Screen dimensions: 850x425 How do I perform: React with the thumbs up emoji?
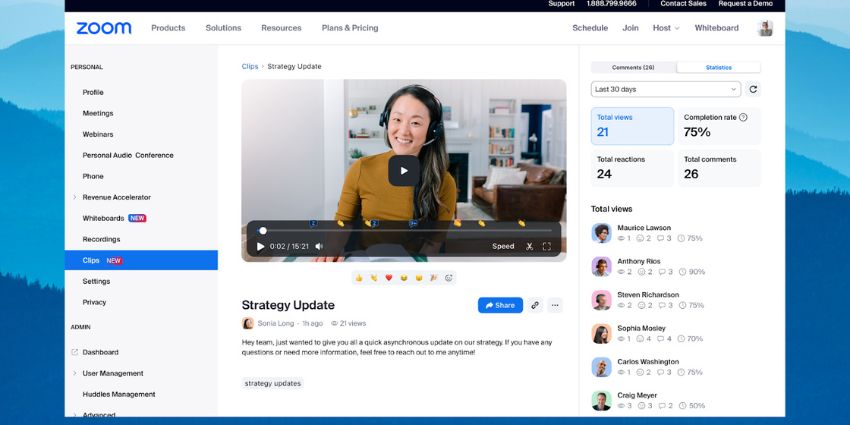point(359,278)
